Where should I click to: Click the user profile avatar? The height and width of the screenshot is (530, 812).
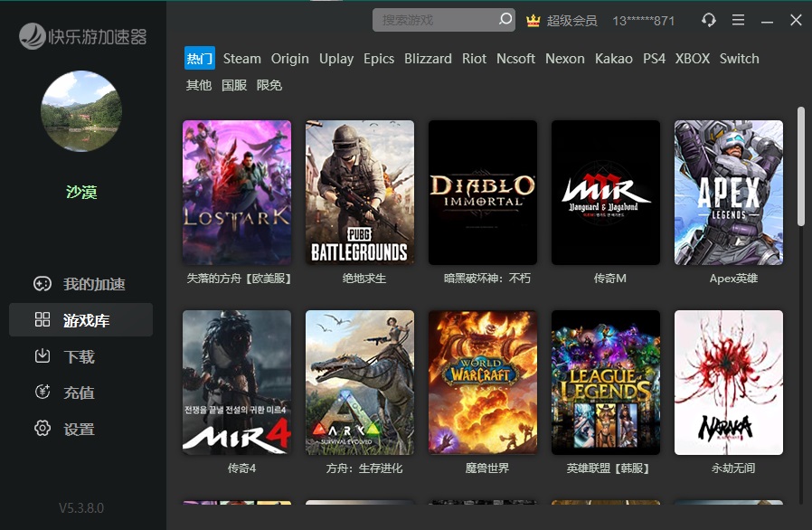tap(81, 111)
